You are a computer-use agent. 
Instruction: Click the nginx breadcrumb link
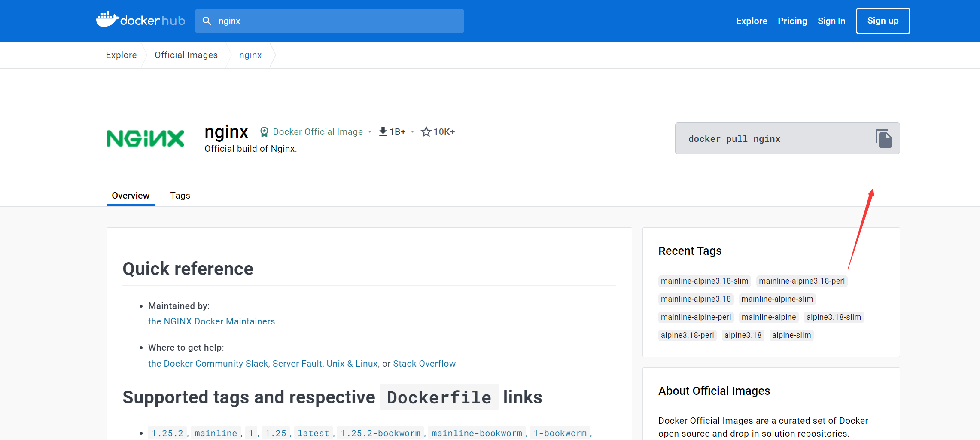pos(250,55)
